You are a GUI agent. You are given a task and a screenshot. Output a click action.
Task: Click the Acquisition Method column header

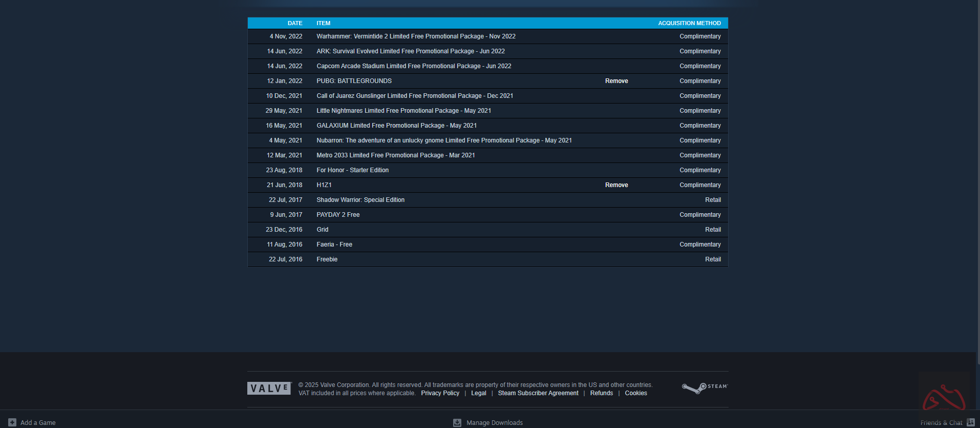coord(689,23)
